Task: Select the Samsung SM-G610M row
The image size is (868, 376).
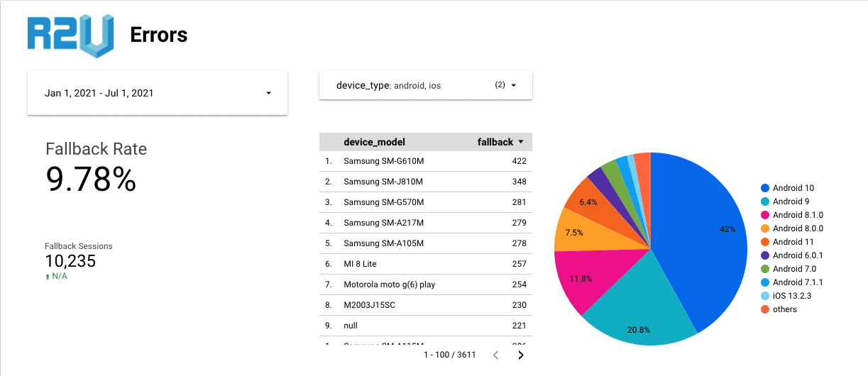Action: coord(426,161)
